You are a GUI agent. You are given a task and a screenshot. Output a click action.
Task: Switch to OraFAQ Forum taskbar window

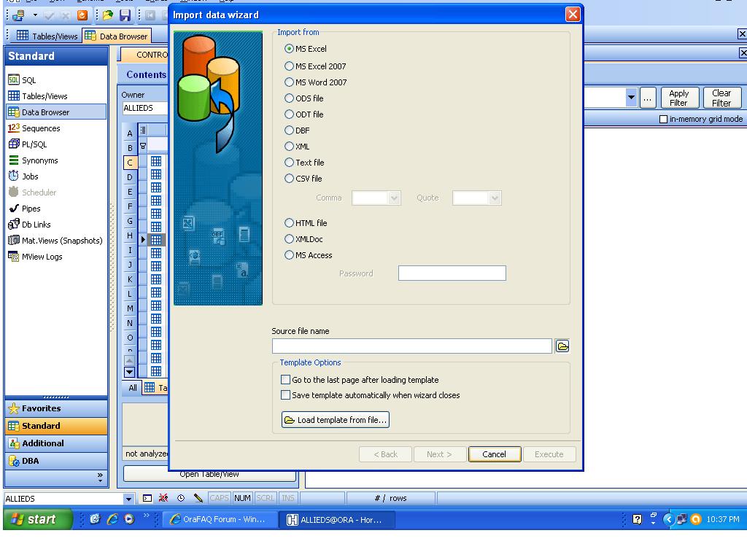(220, 519)
